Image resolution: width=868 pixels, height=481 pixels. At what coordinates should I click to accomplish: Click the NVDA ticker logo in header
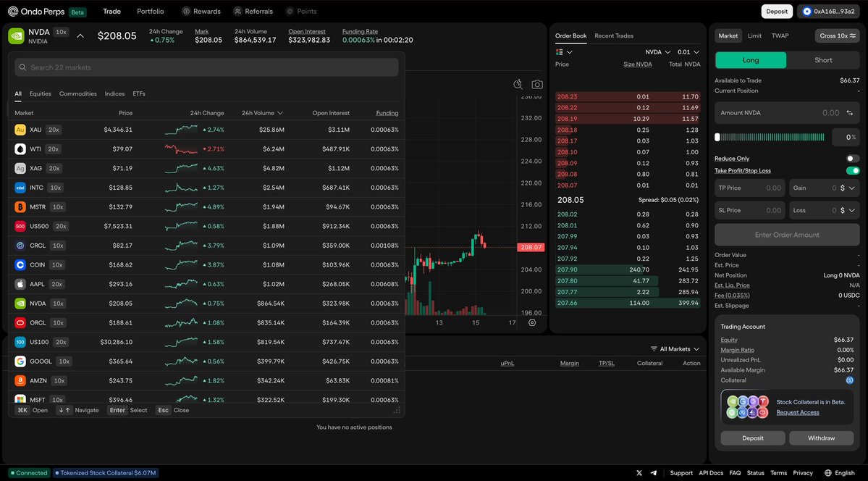[x=16, y=36]
